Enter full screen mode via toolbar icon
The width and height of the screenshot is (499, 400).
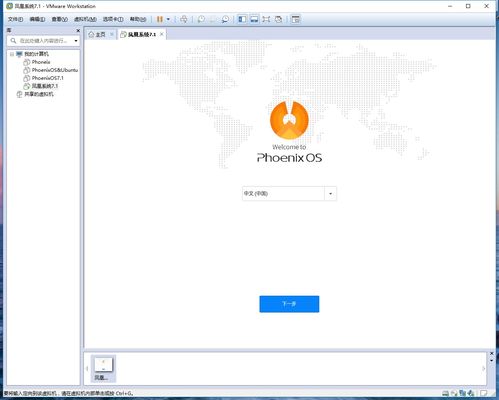266,19
